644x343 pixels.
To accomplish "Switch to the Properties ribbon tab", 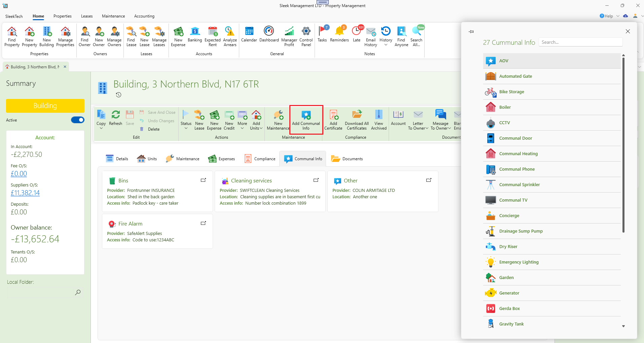I will coord(63,16).
